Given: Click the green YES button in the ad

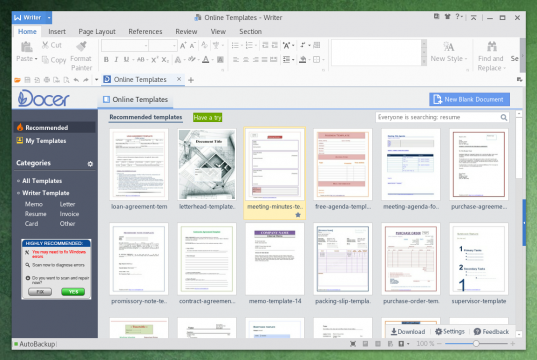Looking at the screenshot, I should tap(73, 292).
